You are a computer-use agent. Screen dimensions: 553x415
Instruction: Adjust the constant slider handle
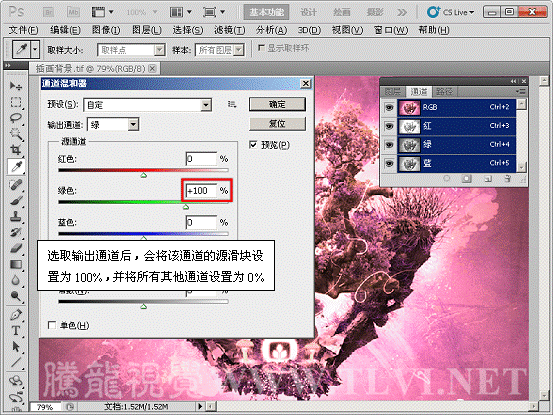[144, 306]
